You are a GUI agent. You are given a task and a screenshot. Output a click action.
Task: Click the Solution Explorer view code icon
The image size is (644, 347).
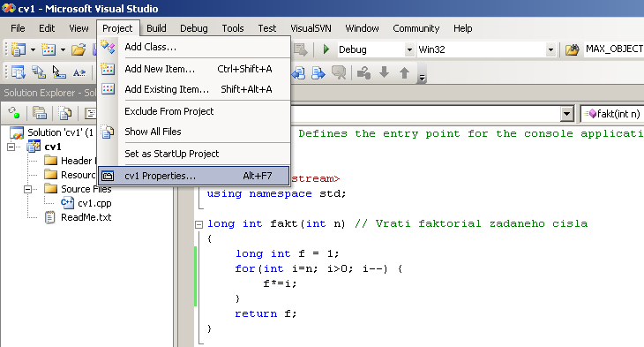(90, 113)
